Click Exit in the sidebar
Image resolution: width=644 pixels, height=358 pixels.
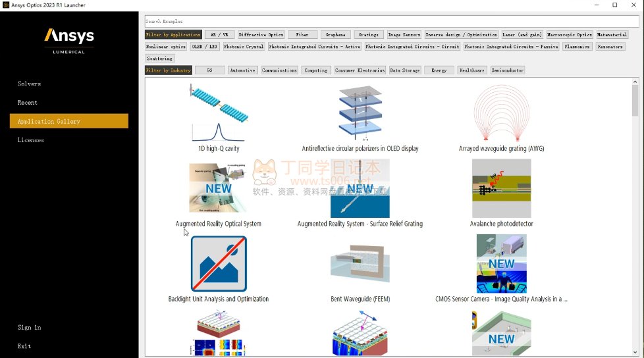[24, 346]
